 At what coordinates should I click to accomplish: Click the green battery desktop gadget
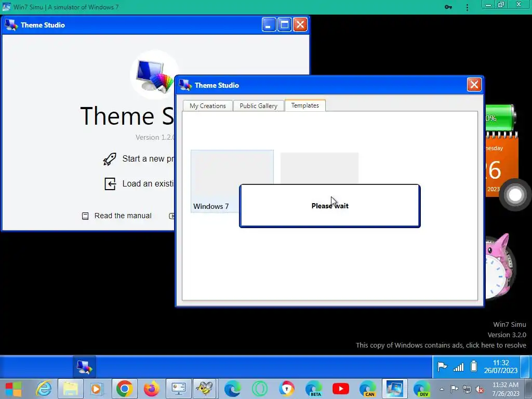pos(500,118)
